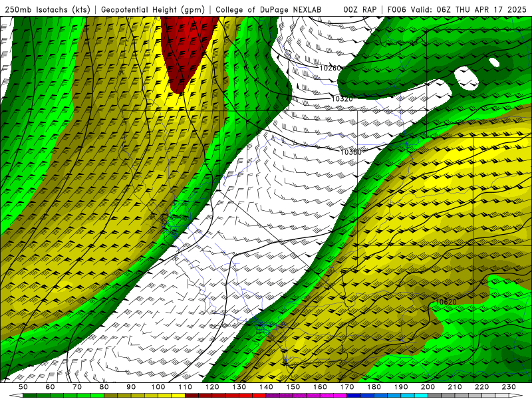This screenshot has height=399, width=532.
Task: Click the 160 value on the color scale
Action: (x=320, y=387)
